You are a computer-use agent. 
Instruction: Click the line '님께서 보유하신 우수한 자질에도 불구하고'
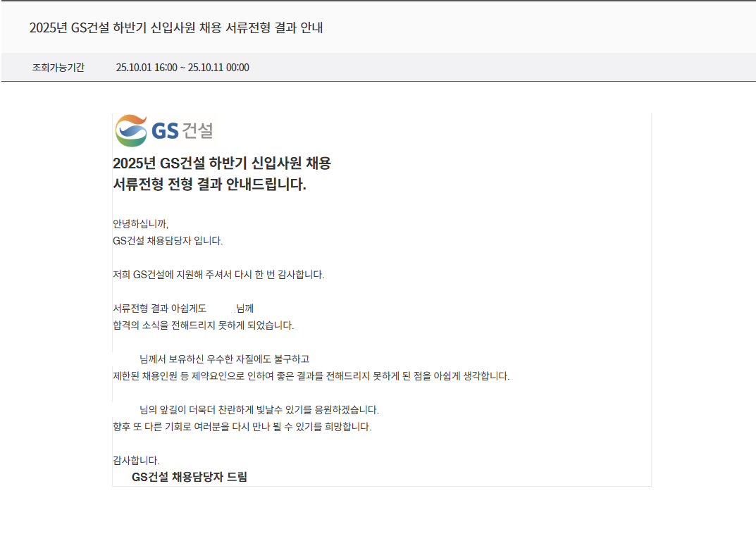point(224,359)
